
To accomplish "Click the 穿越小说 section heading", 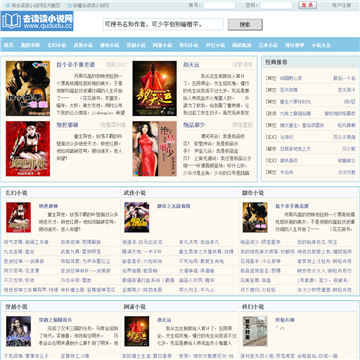I will [16, 307].
